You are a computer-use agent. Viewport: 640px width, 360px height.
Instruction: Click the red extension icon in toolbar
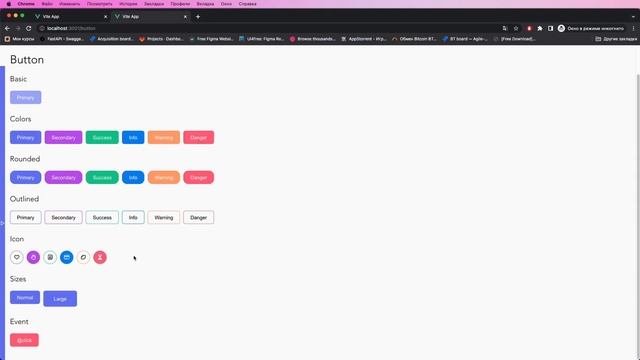tap(529, 28)
